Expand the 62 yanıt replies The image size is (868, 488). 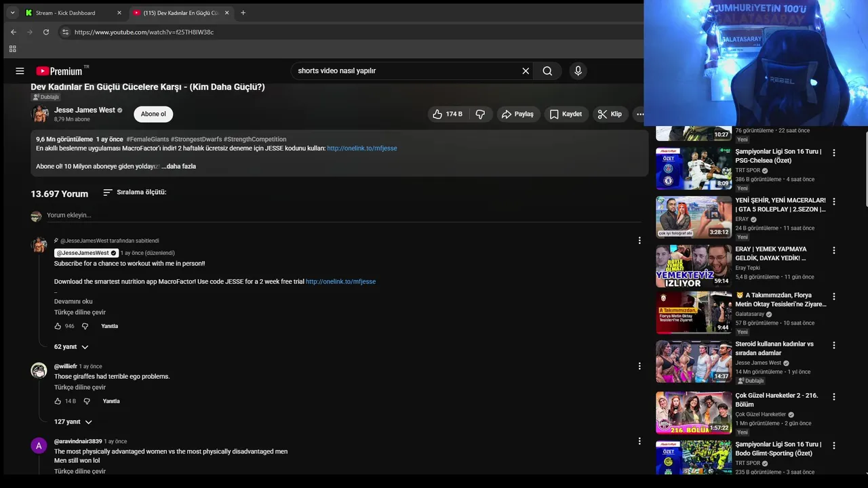(71, 347)
